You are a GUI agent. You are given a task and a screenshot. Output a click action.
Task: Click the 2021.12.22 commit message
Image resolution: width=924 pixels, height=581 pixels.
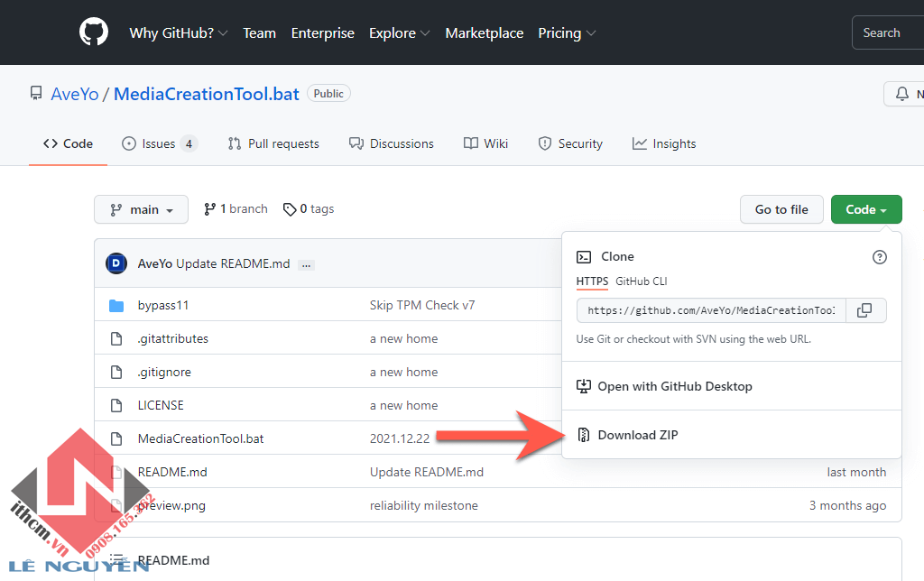coord(400,438)
